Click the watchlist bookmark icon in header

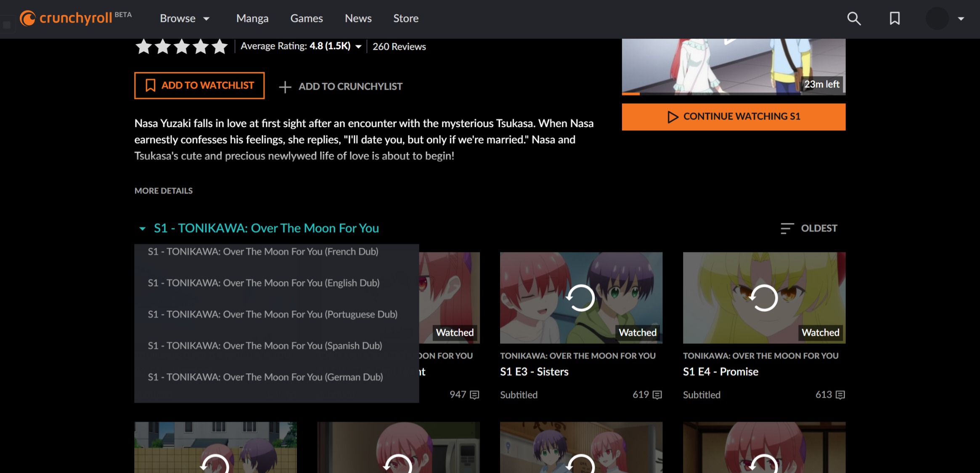click(x=895, y=19)
